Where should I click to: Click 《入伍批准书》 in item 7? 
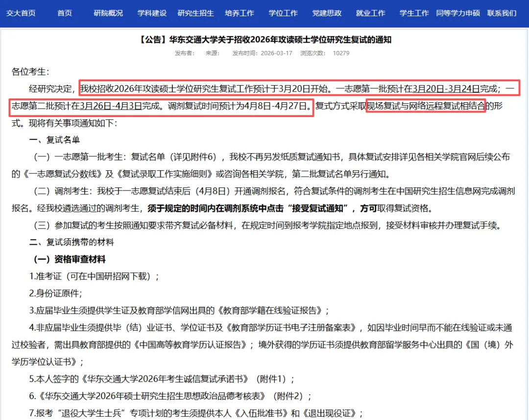[x=261, y=413]
